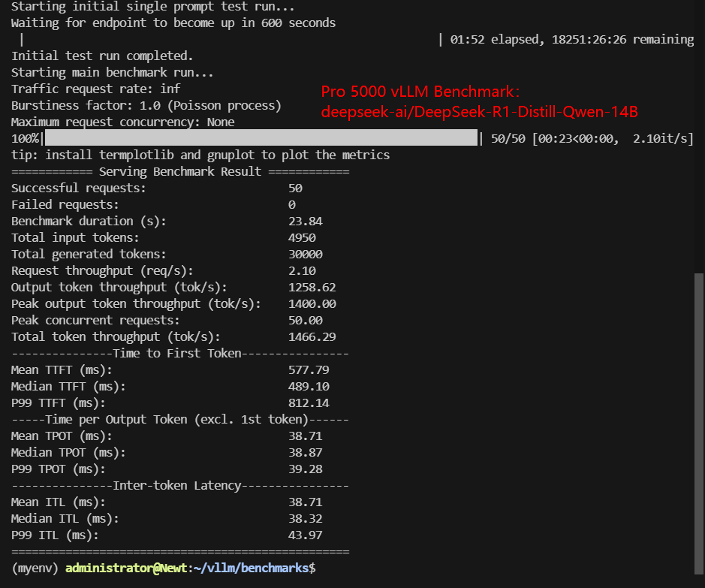Click the ~/vllm/benchmarks path in prompt
Viewport: 705px width, 588px height.
251,568
